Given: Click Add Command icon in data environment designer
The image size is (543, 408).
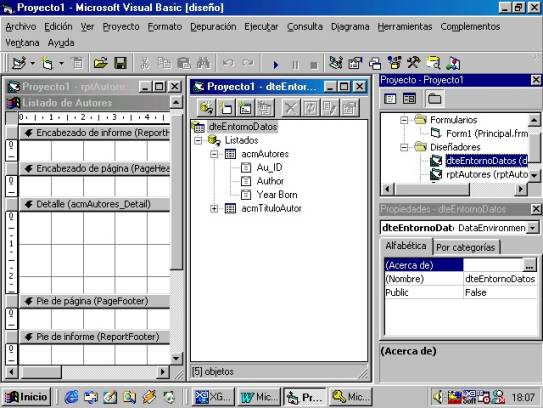Looking at the screenshot, I should pos(226,108).
